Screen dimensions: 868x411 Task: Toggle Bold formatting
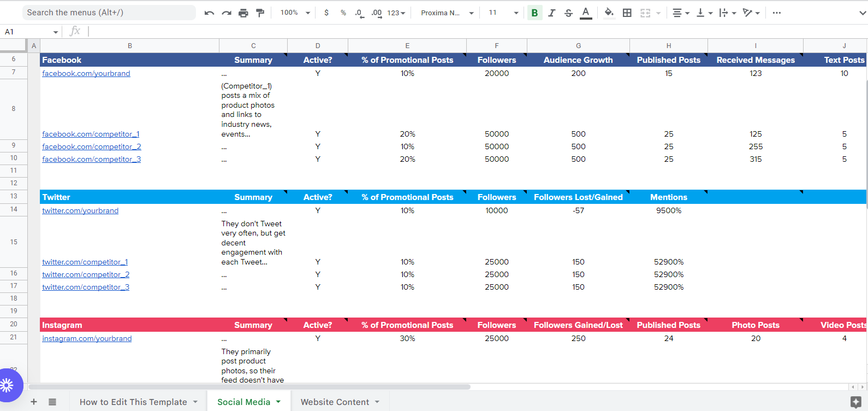tap(534, 13)
